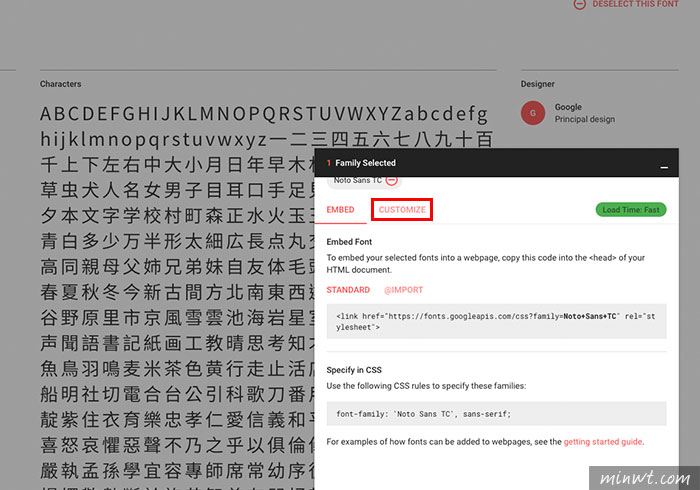The width and height of the screenshot is (700, 490).
Task: Click the Embed Font heading
Action: pos(349,242)
